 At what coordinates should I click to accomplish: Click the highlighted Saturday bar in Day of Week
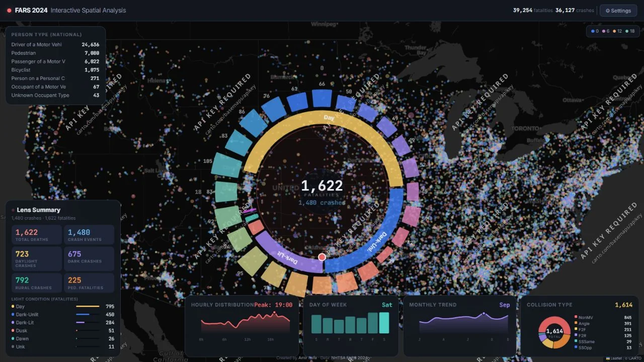pos(384,323)
